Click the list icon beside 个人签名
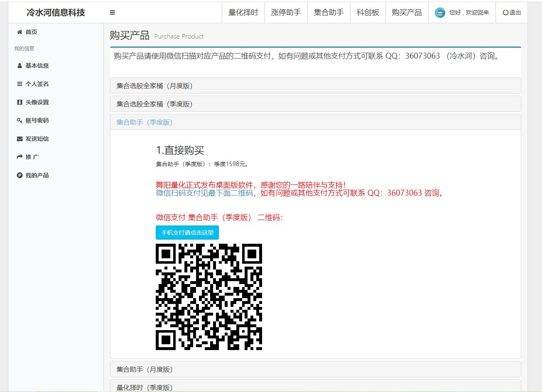Screen dimensions: 542x392 coord(20,84)
